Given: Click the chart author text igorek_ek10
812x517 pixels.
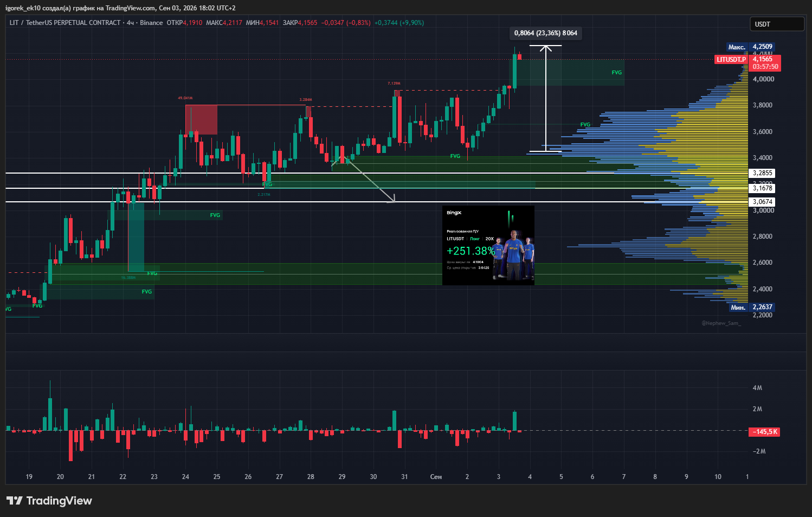Looking at the screenshot, I should coord(23,8).
